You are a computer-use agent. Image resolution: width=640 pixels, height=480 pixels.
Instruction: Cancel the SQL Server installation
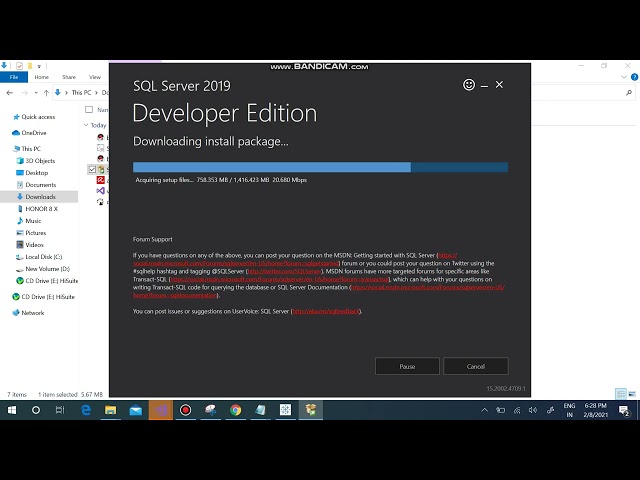(x=476, y=366)
